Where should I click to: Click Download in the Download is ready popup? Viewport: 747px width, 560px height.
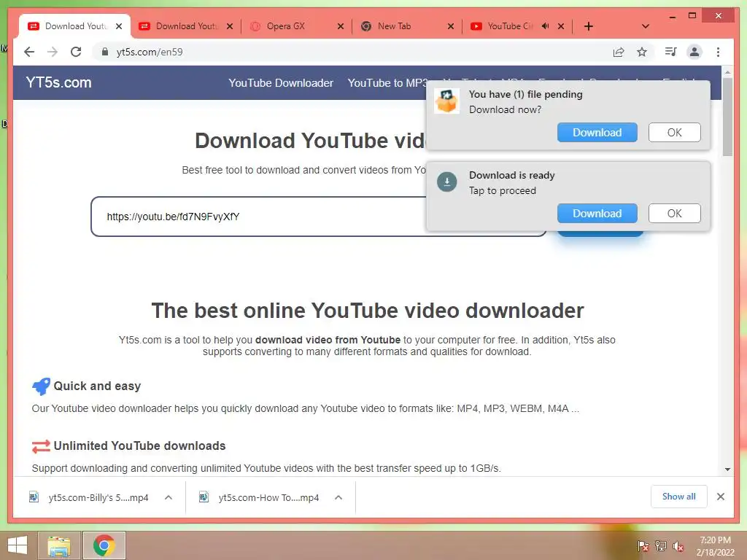coord(597,214)
